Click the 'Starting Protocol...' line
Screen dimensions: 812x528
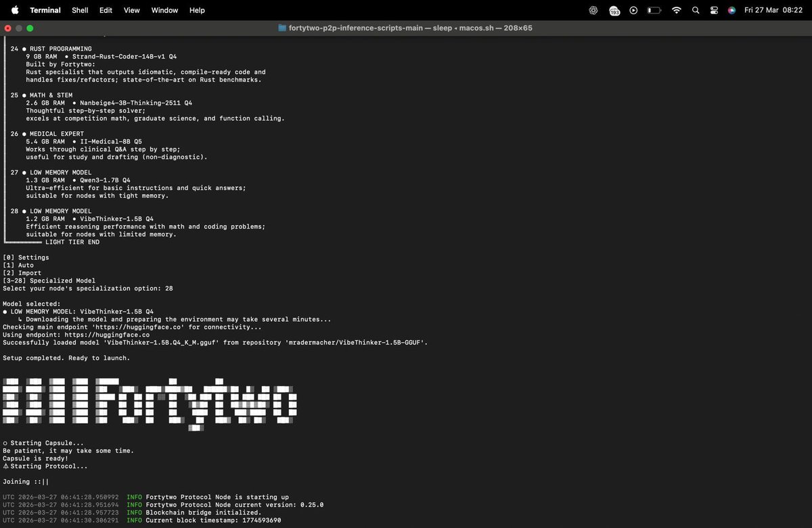[x=45, y=466]
